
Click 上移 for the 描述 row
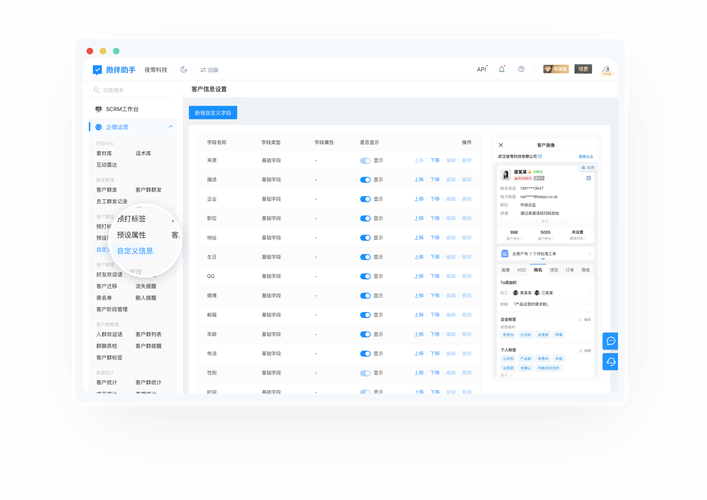(x=419, y=180)
